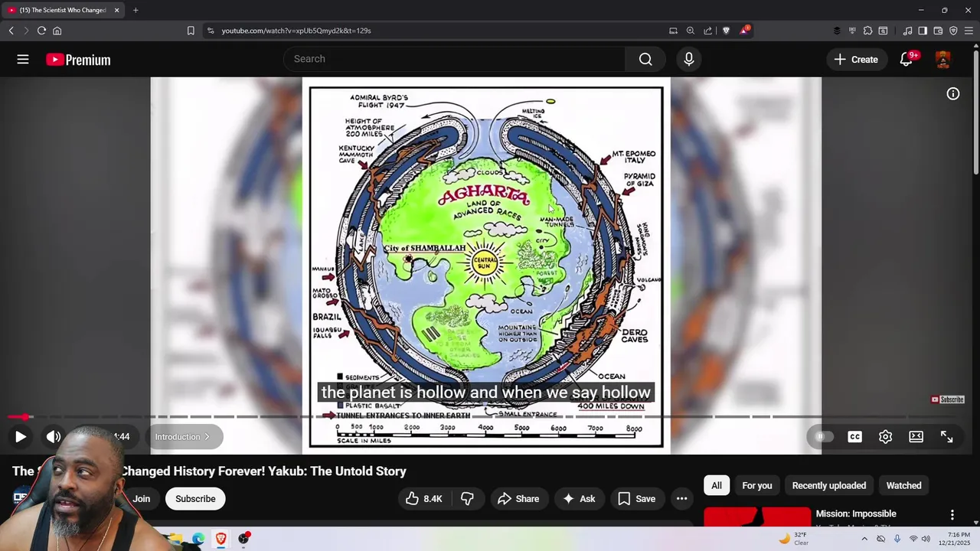
Task: Like the video with 8.4K likes
Action: coord(424,499)
